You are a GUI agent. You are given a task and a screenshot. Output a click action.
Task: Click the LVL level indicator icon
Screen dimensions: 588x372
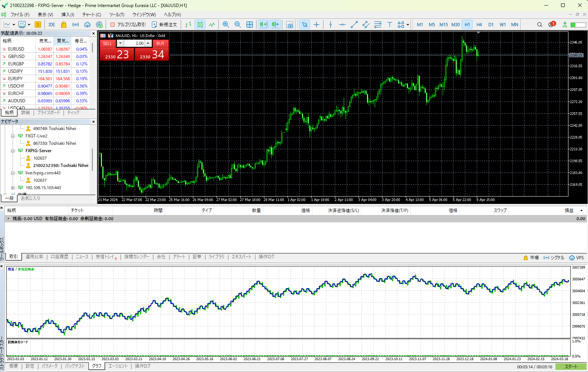coord(565,25)
